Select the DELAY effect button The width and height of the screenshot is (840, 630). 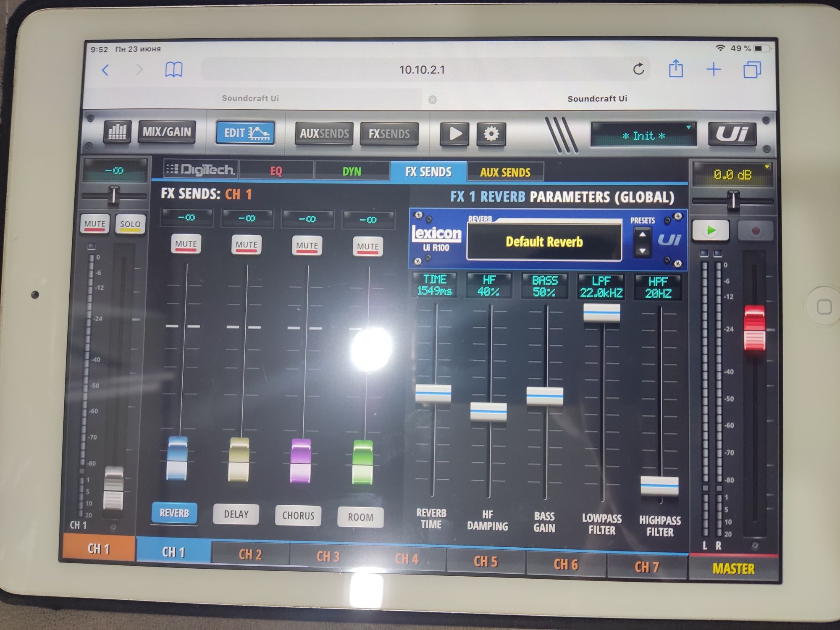click(x=236, y=514)
